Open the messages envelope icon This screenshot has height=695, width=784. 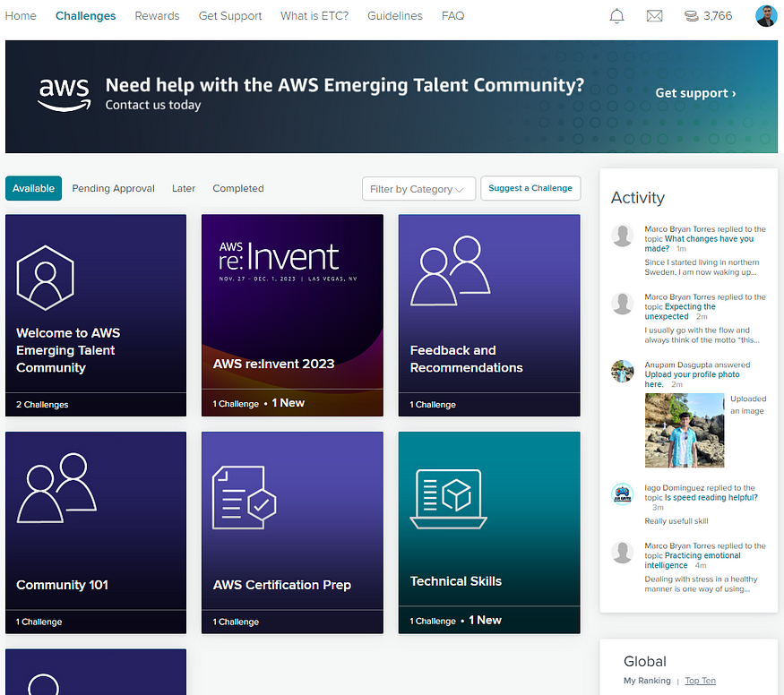pyautogui.click(x=654, y=16)
